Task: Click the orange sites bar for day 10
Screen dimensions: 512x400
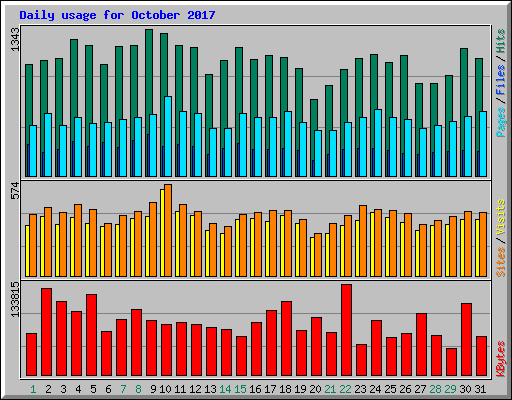Action: 168,230
